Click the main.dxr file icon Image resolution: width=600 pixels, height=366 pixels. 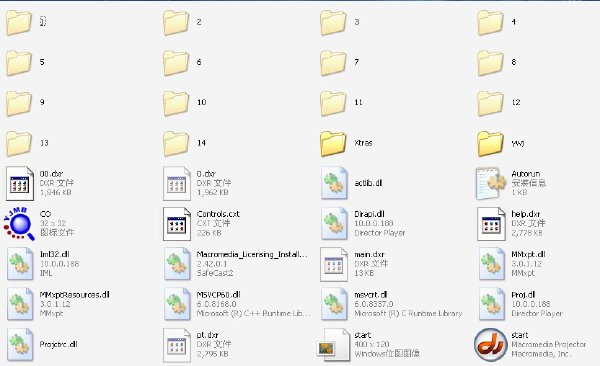pyautogui.click(x=334, y=264)
